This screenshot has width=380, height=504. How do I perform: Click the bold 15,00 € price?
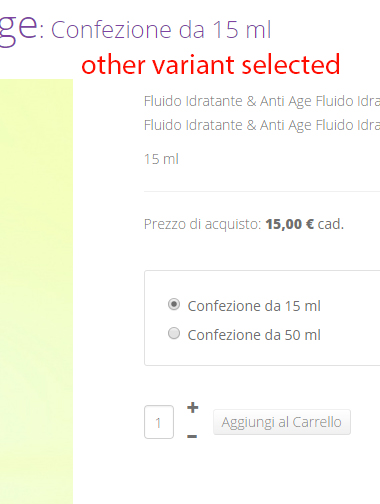click(290, 224)
